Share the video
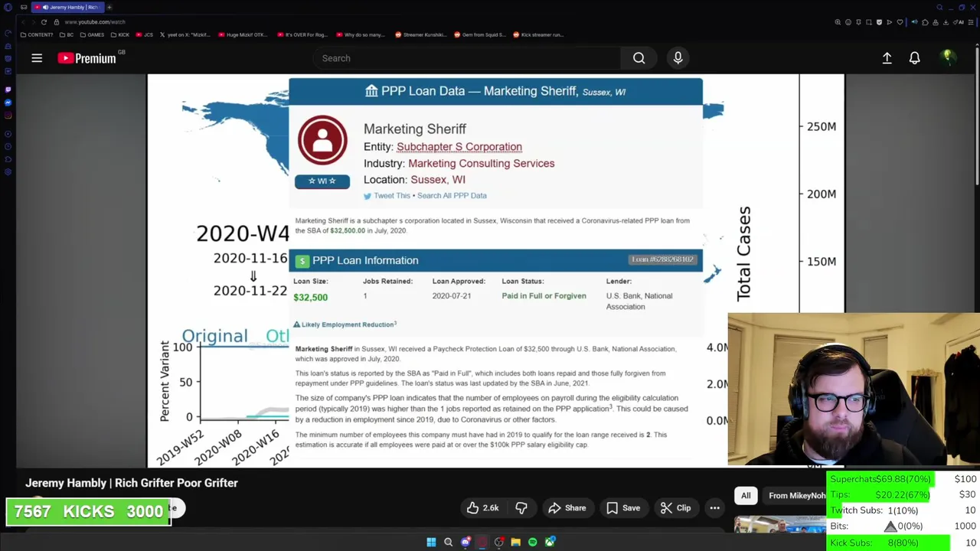 pyautogui.click(x=567, y=508)
